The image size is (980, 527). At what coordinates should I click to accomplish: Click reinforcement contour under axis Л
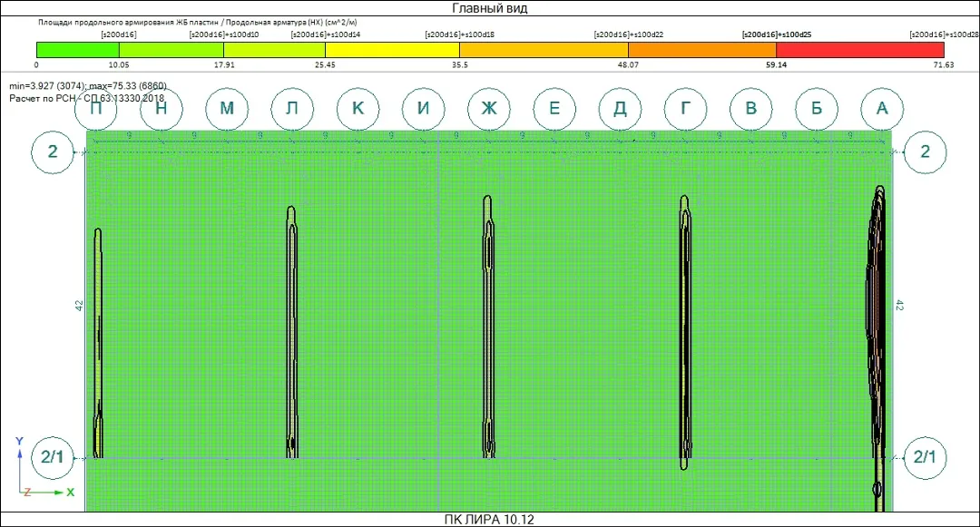(x=292, y=332)
